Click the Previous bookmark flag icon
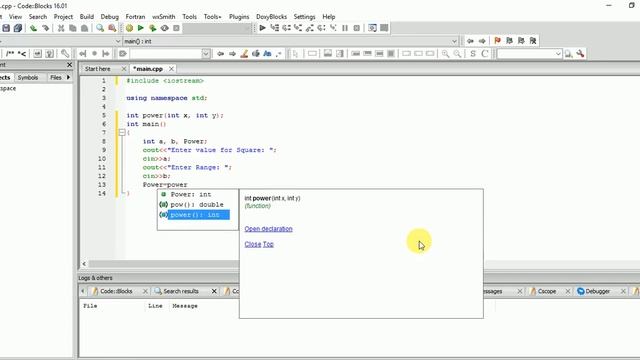This screenshot has width=640, height=360. (509, 40)
